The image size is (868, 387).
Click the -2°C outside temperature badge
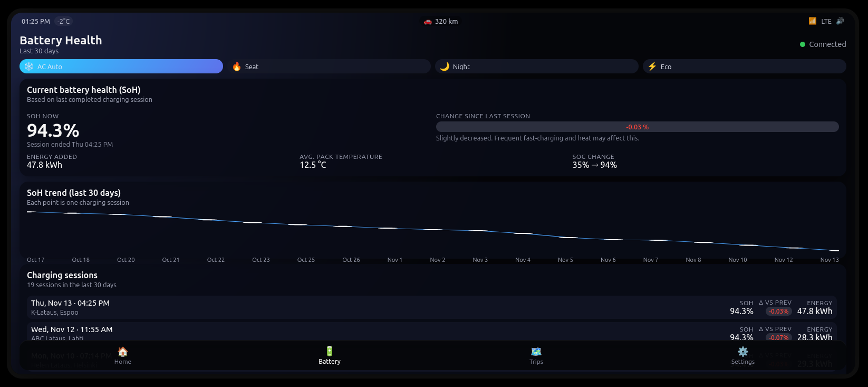[63, 22]
